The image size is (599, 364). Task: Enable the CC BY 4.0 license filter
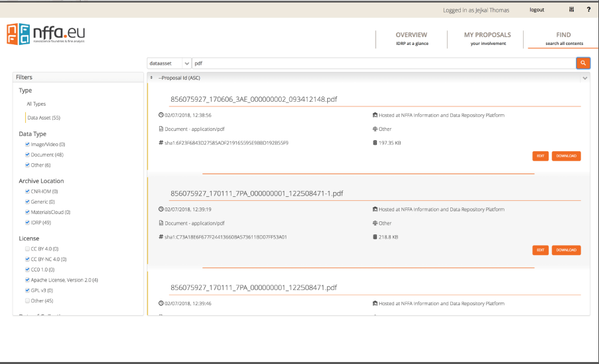pos(27,249)
